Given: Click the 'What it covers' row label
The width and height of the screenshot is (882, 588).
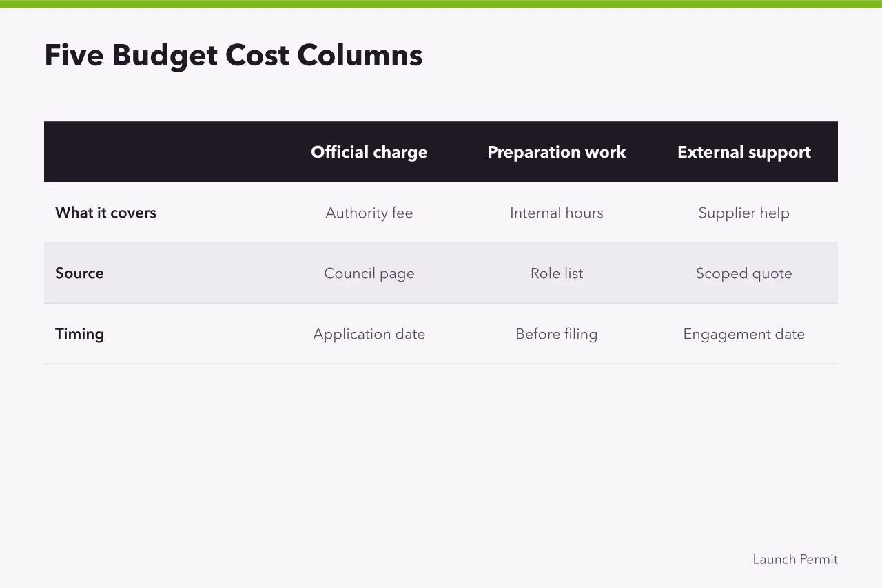Looking at the screenshot, I should (x=105, y=213).
